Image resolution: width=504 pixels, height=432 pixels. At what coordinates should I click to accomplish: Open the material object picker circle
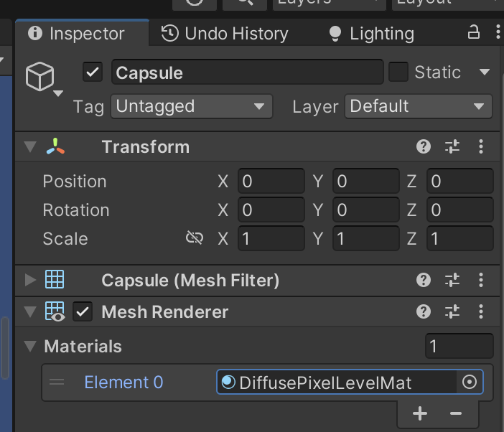(x=470, y=382)
